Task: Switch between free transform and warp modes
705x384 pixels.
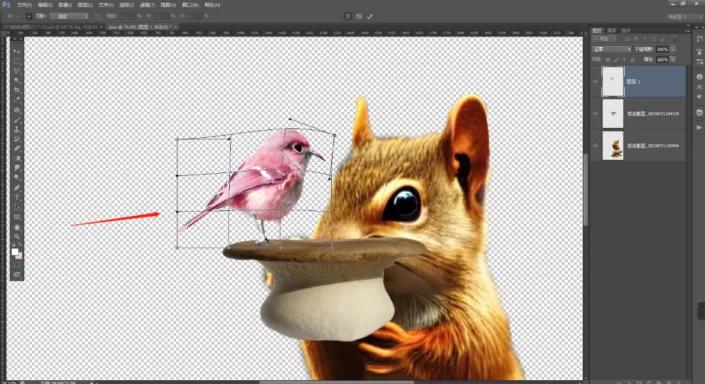Action: [x=348, y=17]
